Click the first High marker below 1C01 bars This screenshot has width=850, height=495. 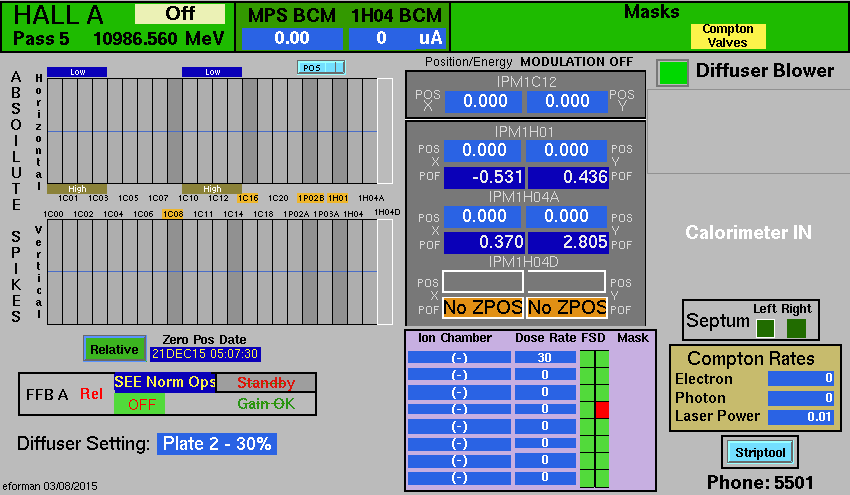tap(77, 189)
